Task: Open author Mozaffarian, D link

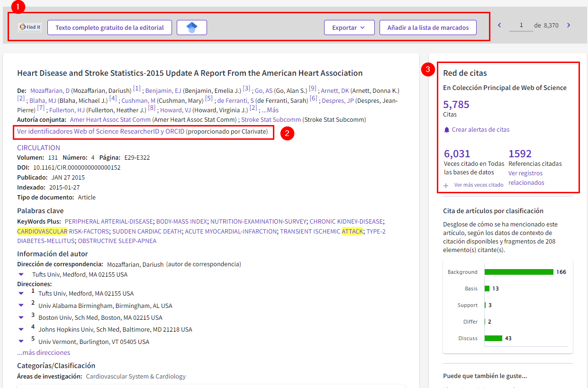Action: [x=50, y=90]
